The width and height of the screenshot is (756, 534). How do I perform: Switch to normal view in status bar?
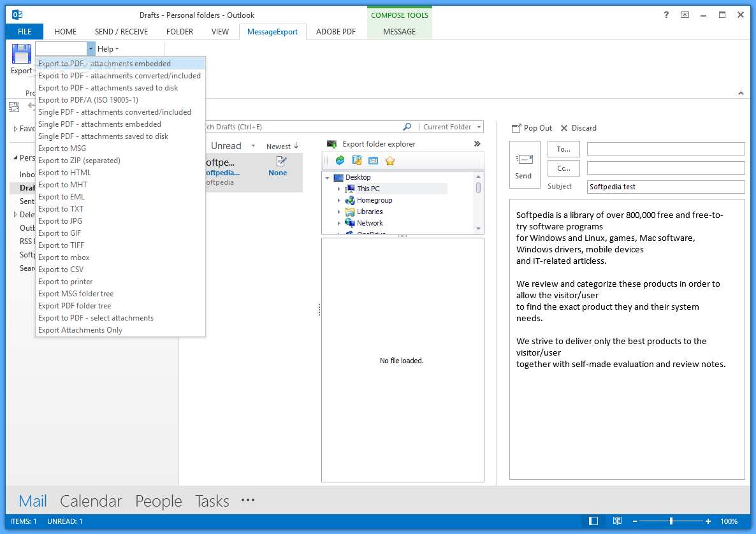click(593, 521)
